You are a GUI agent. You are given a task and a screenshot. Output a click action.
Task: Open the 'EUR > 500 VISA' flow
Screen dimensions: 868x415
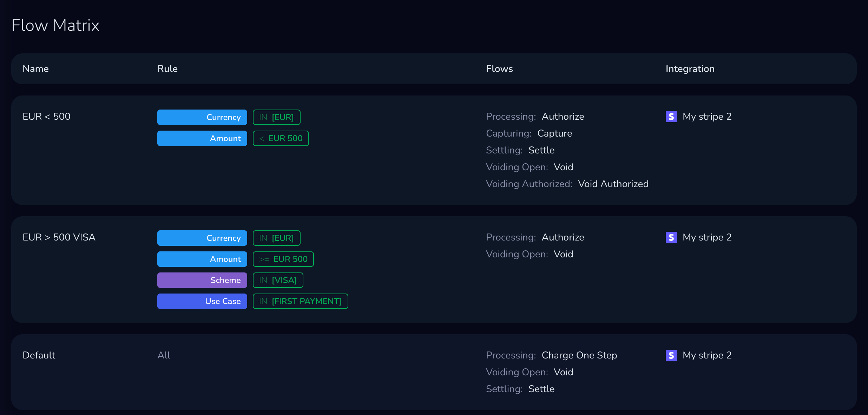[x=59, y=237]
